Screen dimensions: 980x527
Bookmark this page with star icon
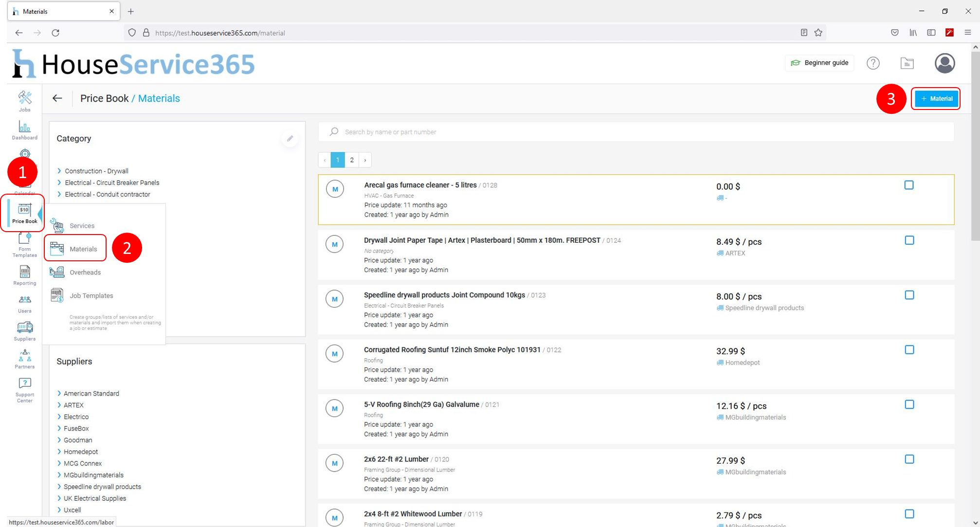click(x=818, y=33)
